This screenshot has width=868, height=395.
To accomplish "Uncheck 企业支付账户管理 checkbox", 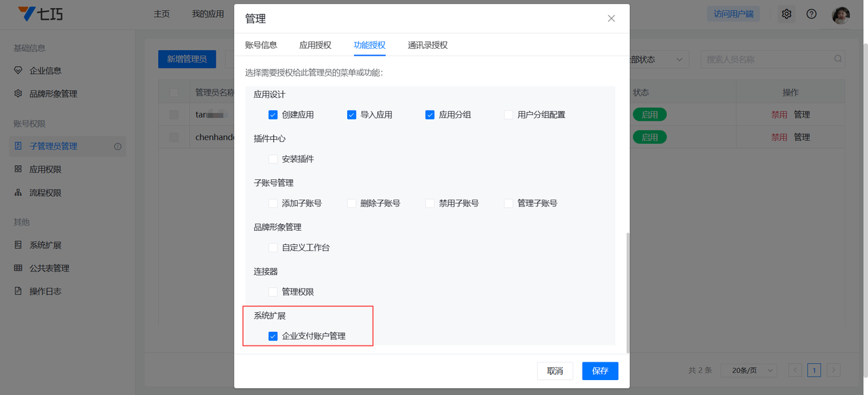I will click(x=273, y=336).
